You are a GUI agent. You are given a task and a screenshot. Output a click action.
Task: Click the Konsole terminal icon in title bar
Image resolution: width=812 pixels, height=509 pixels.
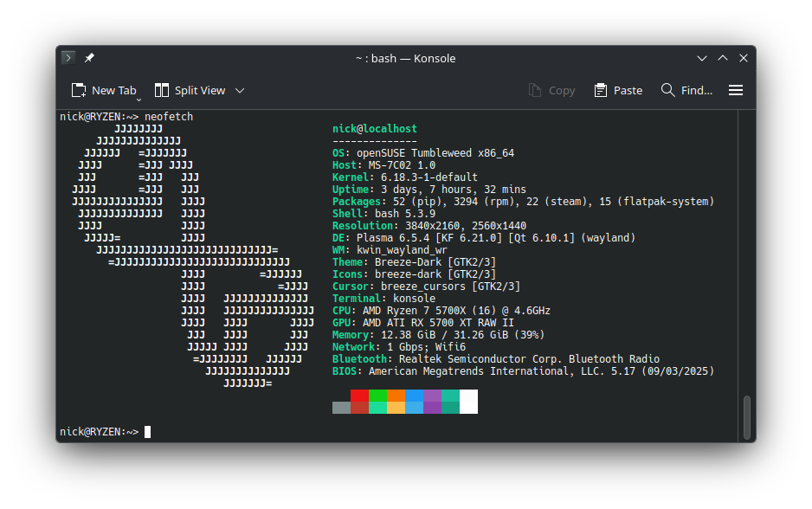click(x=68, y=58)
